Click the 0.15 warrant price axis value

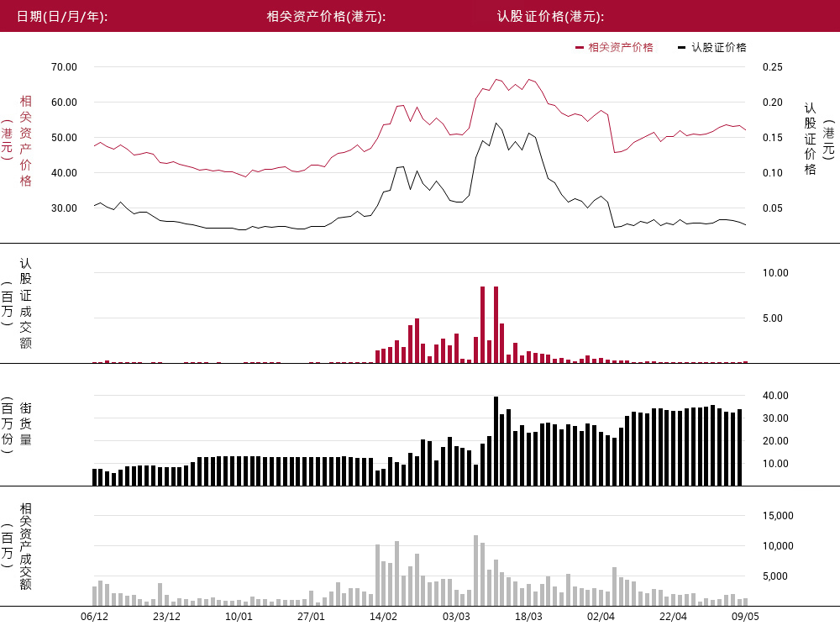click(x=773, y=138)
